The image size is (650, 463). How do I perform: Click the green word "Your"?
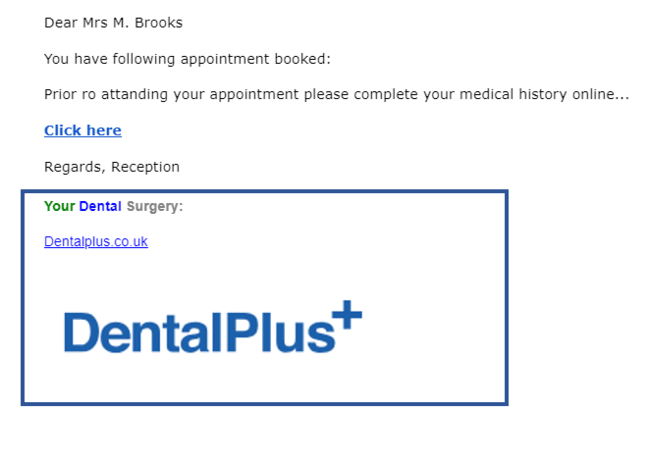pos(59,206)
